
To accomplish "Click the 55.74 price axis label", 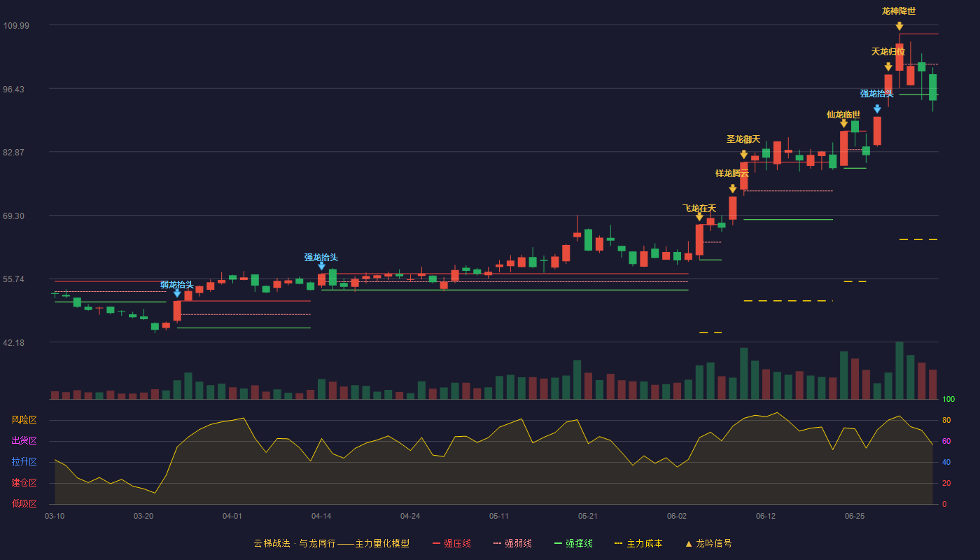I will (x=14, y=279).
